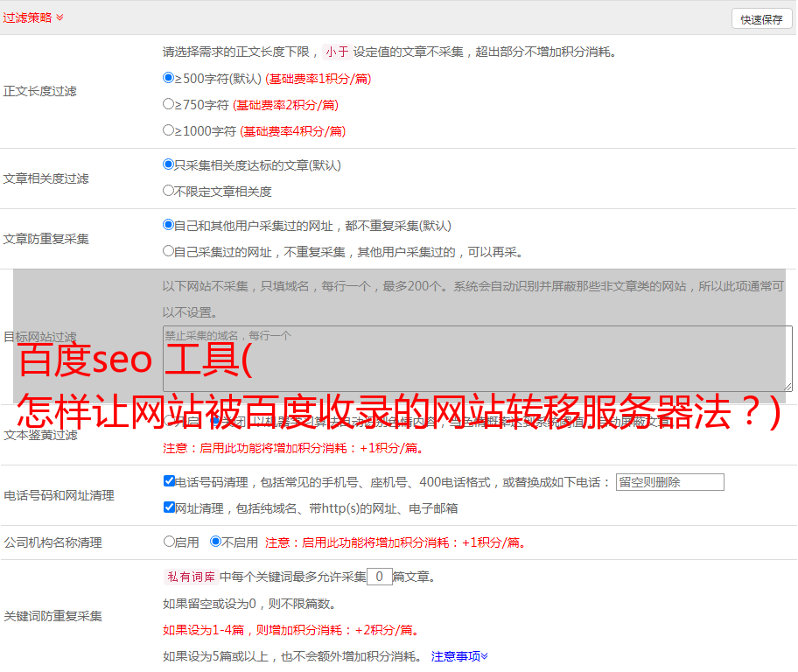
Task: Select 自己采集过的网址，不重复采集 option
Action: point(169,251)
